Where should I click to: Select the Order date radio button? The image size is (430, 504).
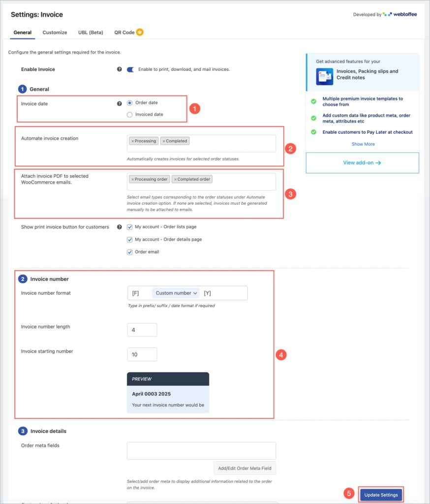[x=129, y=103]
